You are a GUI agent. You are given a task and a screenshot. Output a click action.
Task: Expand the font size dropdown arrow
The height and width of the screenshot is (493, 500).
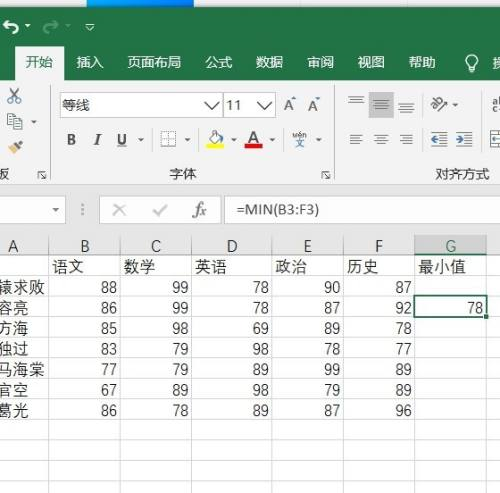pos(265,105)
